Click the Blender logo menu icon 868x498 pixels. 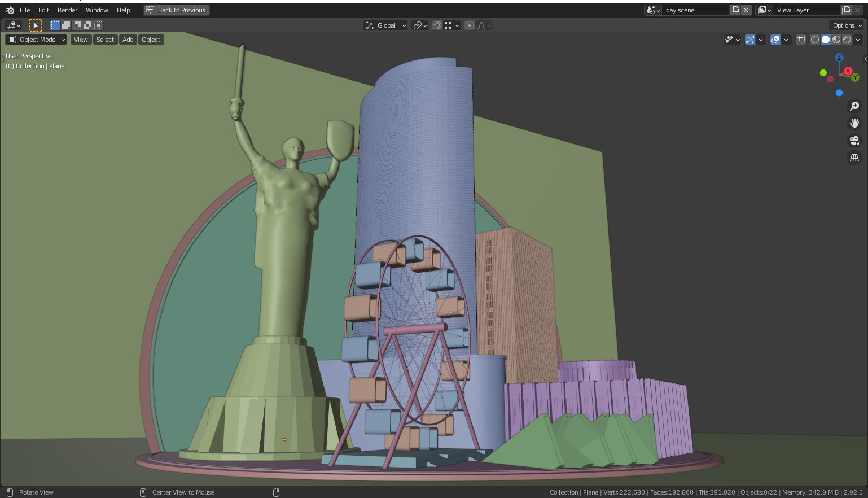pos(10,10)
